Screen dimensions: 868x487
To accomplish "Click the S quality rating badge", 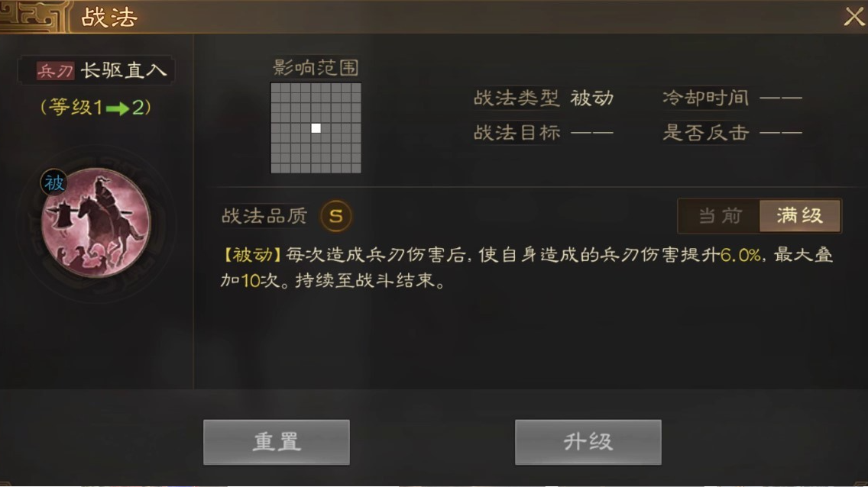I will (336, 215).
